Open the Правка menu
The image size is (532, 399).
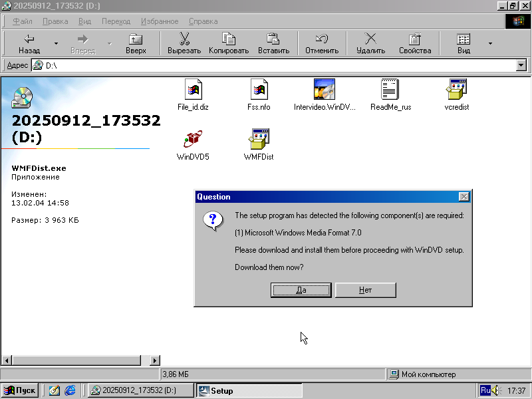[x=55, y=21]
